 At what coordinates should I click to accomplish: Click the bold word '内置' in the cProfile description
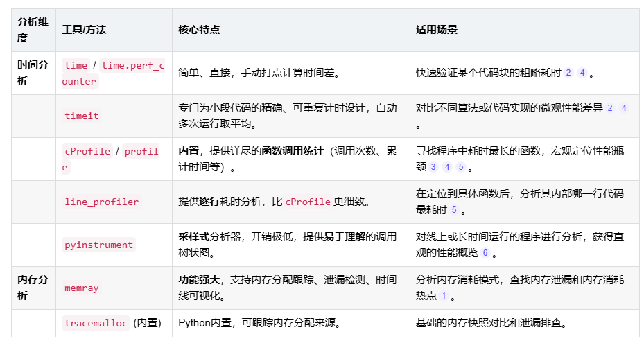click(189, 151)
